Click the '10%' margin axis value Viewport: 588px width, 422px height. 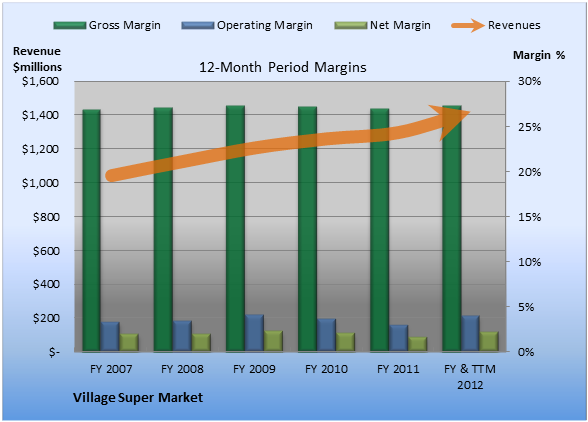(530, 262)
